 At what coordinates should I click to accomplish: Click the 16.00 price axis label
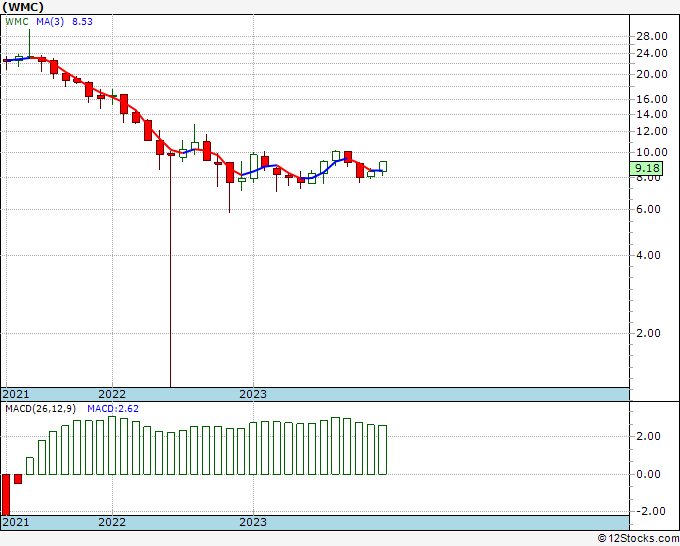coord(651,99)
